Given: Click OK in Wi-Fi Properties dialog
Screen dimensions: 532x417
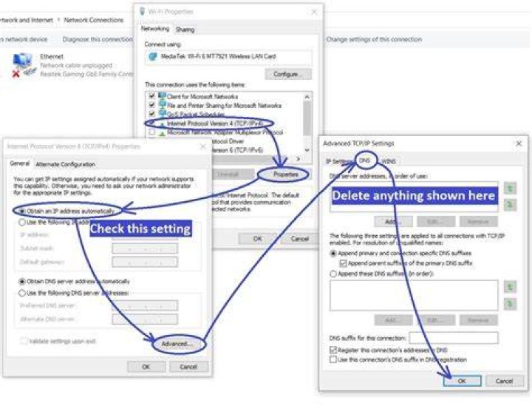Looking at the screenshot, I should [258, 239].
